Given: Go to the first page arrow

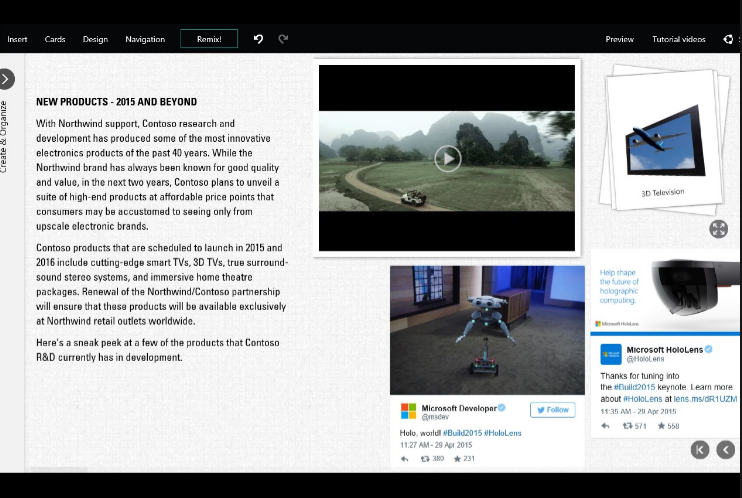Looking at the screenshot, I should pyautogui.click(x=700, y=450).
